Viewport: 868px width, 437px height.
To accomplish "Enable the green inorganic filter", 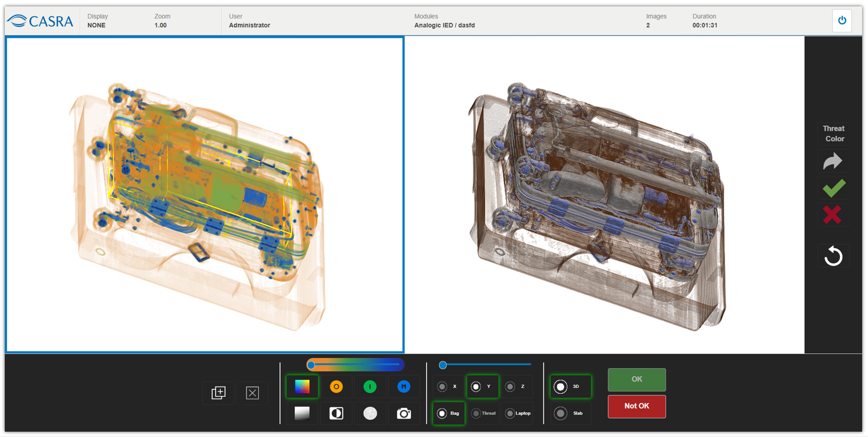I will click(x=370, y=386).
